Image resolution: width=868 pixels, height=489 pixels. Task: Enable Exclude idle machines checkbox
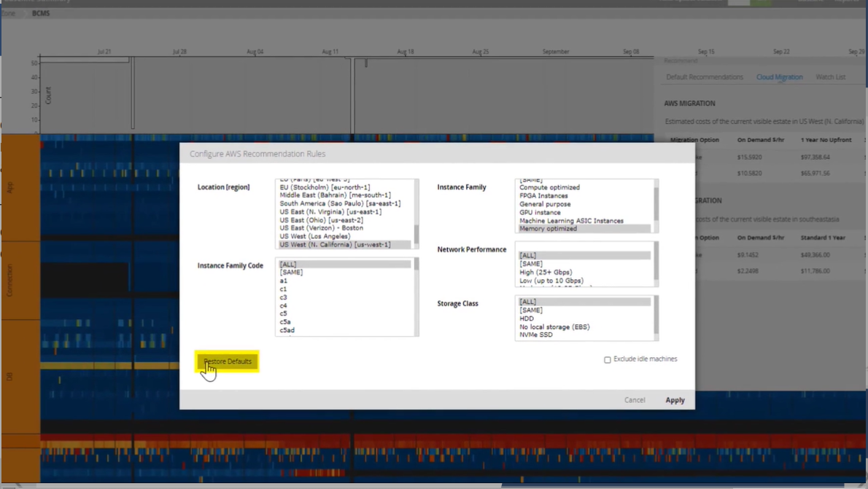click(x=608, y=359)
